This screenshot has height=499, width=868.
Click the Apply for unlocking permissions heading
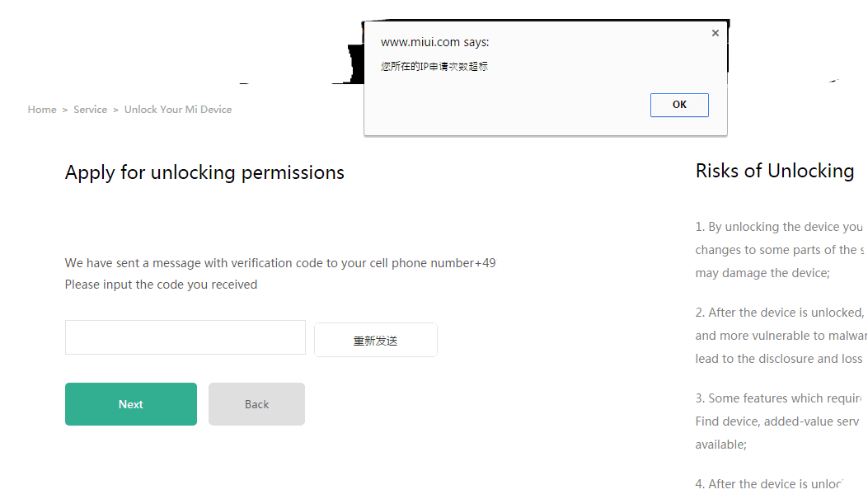[x=204, y=173]
